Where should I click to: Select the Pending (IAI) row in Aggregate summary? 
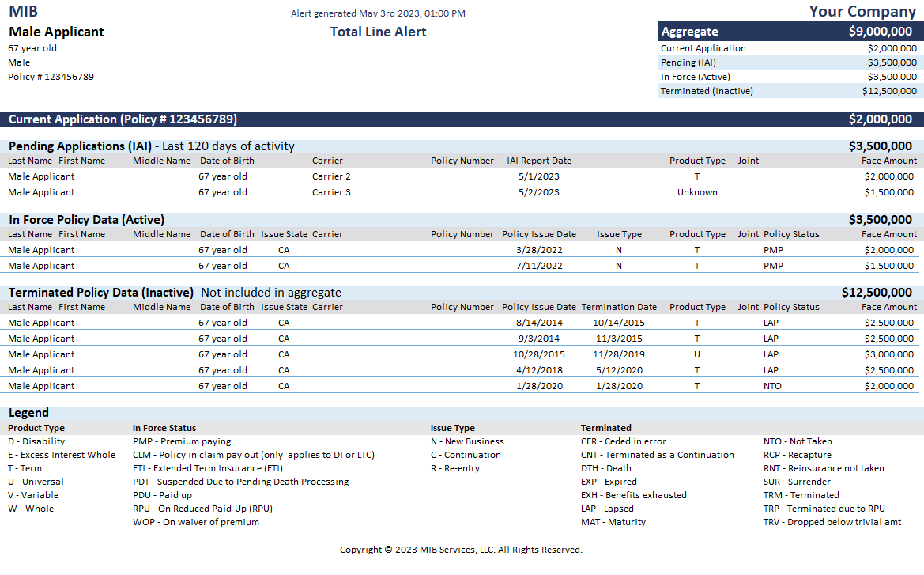pos(787,62)
